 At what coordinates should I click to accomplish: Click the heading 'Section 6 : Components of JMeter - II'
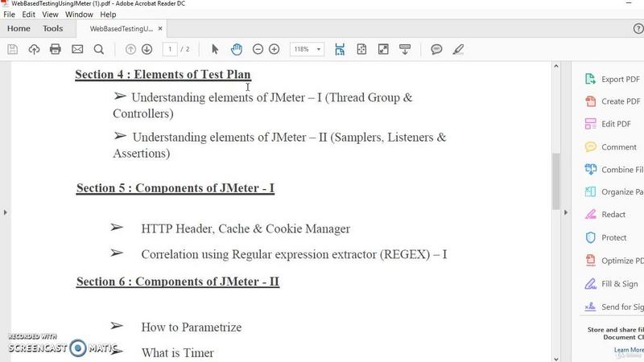click(178, 282)
